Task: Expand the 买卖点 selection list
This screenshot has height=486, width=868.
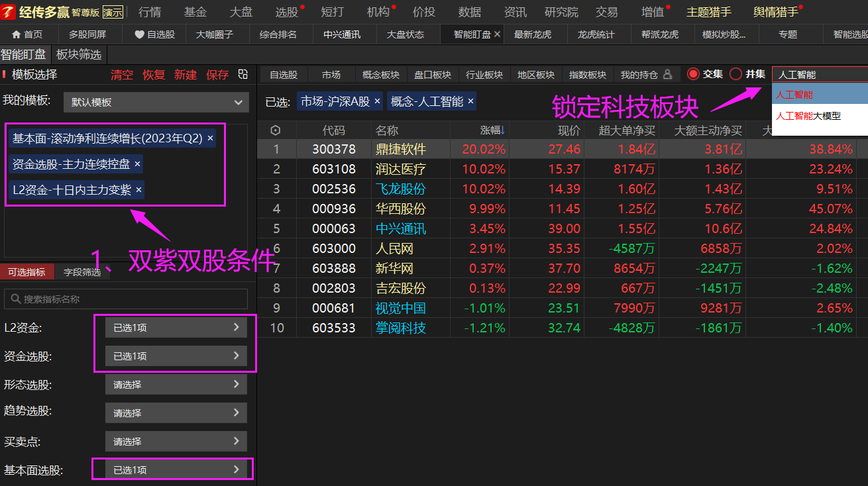Action: point(176,441)
